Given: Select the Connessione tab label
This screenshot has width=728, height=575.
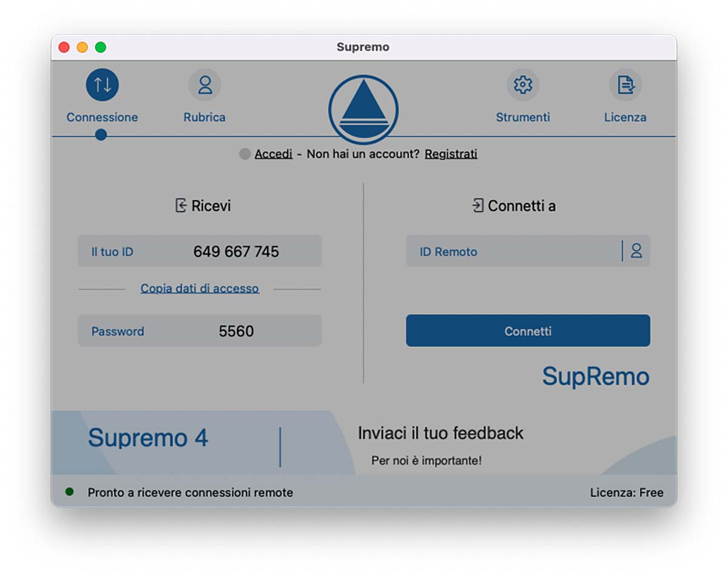Looking at the screenshot, I should click(x=102, y=117).
